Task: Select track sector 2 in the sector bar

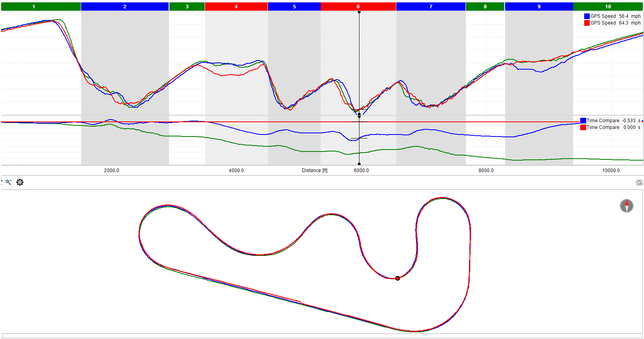Action: (x=125, y=6)
